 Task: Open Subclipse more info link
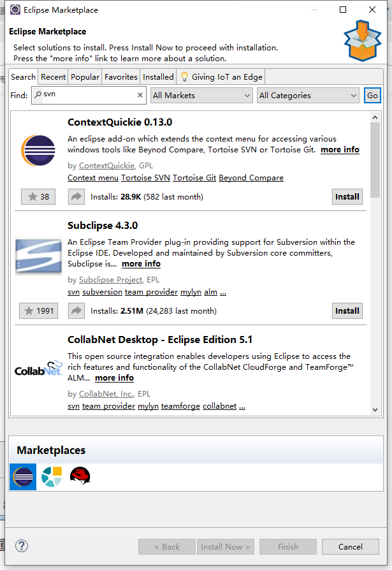click(x=141, y=264)
